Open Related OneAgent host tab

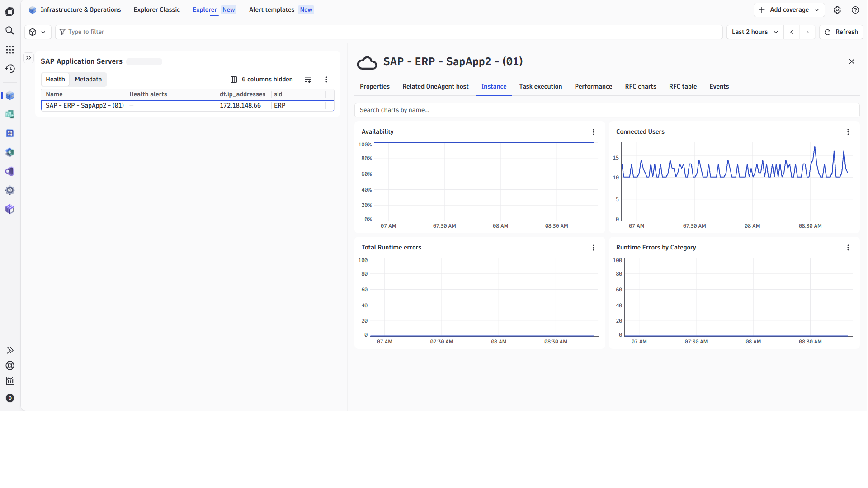[435, 87]
